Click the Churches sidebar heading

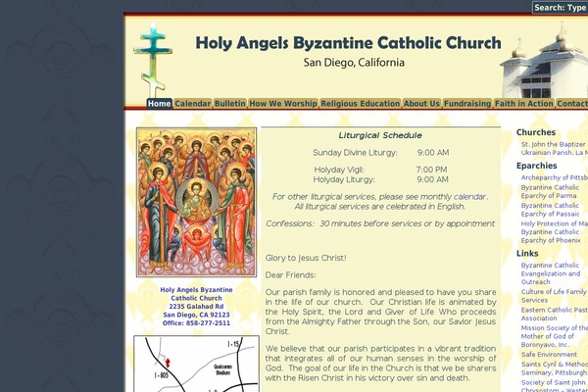pos(536,132)
